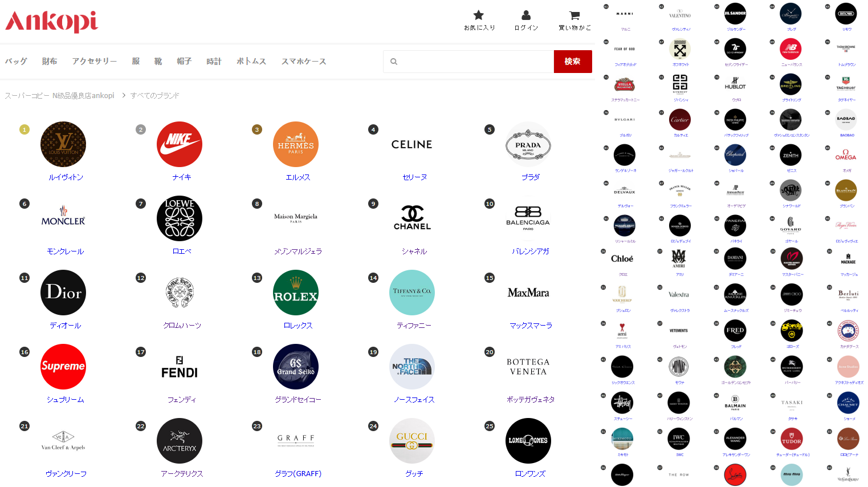Open the Fendi logo
The width and height of the screenshot is (868, 487).
pyautogui.click(x=180, y=367)
